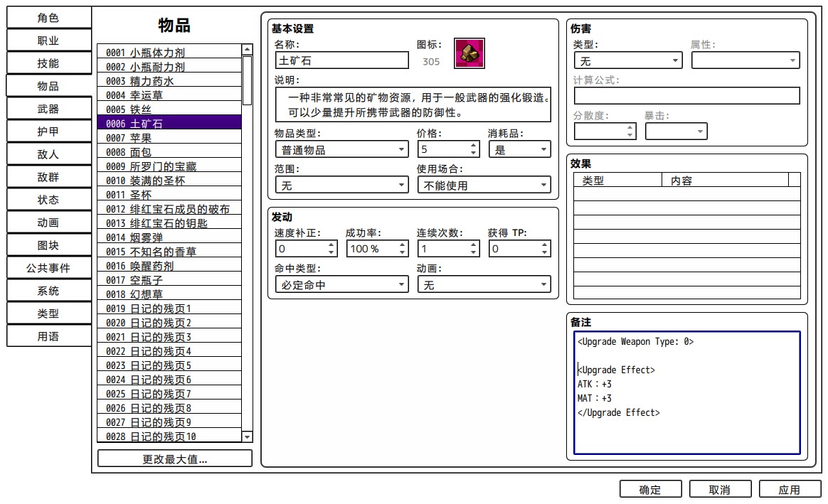The width and height of the screenshot is (828, 504).
Task: Open the 使用场合 dropdown
Action: pos(484,186)
